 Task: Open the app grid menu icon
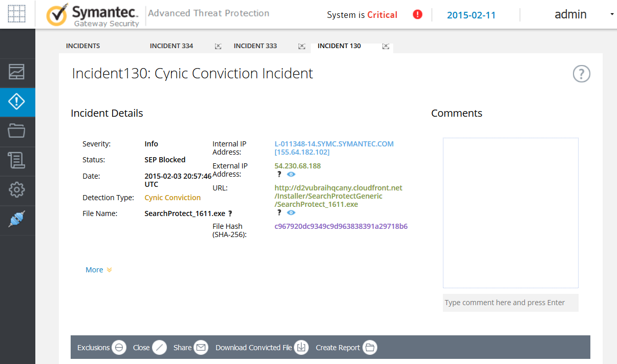click(x=17, y=14)
